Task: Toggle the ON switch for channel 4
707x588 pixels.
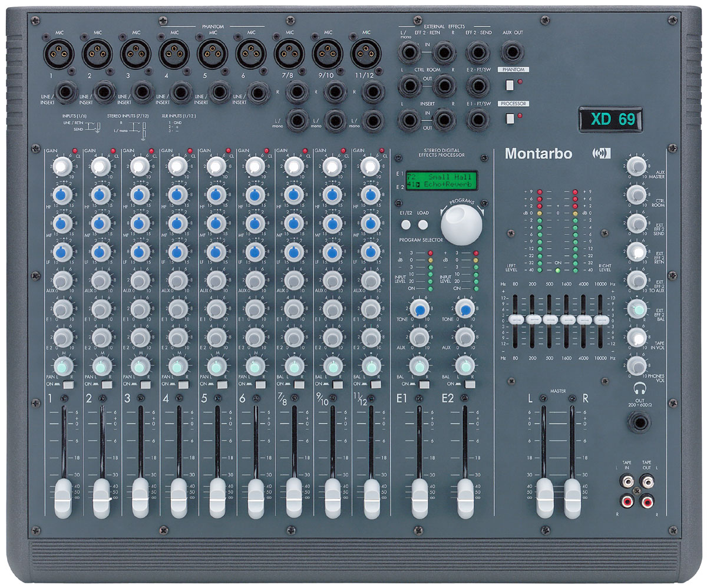Action: coord(184,385)
